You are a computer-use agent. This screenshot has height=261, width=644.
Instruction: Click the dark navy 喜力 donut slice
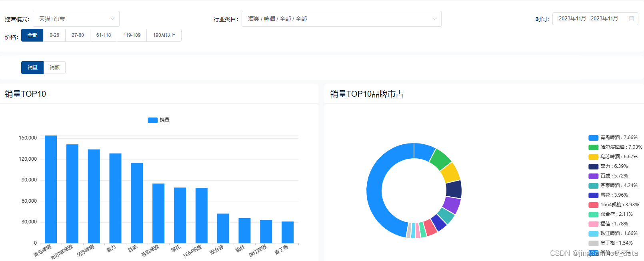tap(454, 189)
